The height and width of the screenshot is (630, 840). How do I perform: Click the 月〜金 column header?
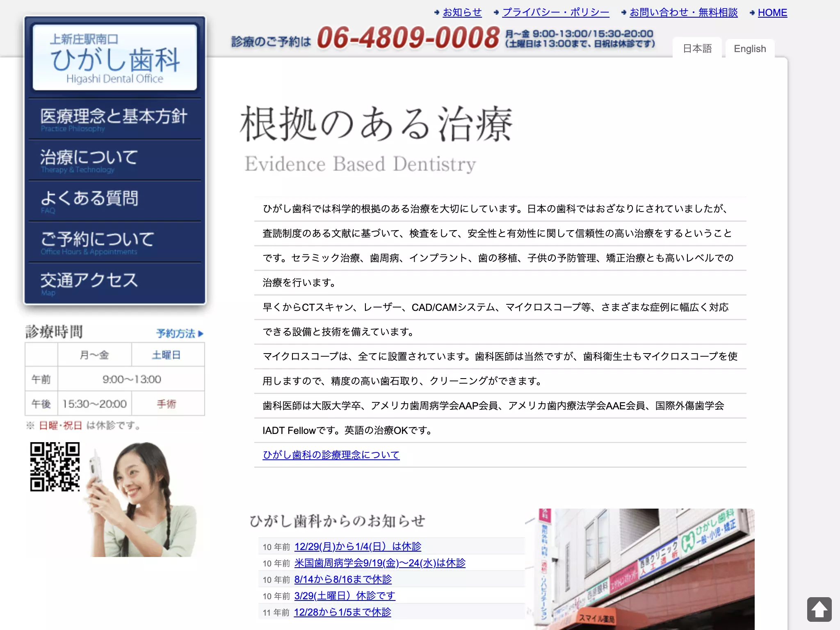[x=94, y=354]
